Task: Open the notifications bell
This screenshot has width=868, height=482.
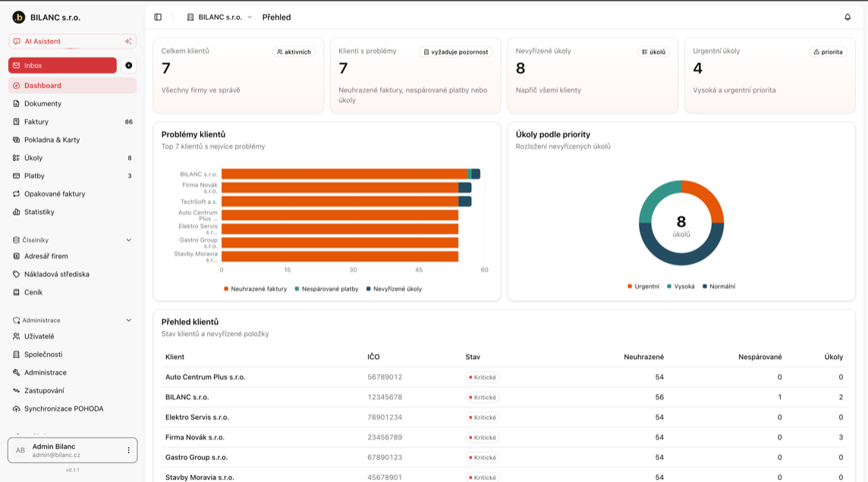Action: (848, 17)
